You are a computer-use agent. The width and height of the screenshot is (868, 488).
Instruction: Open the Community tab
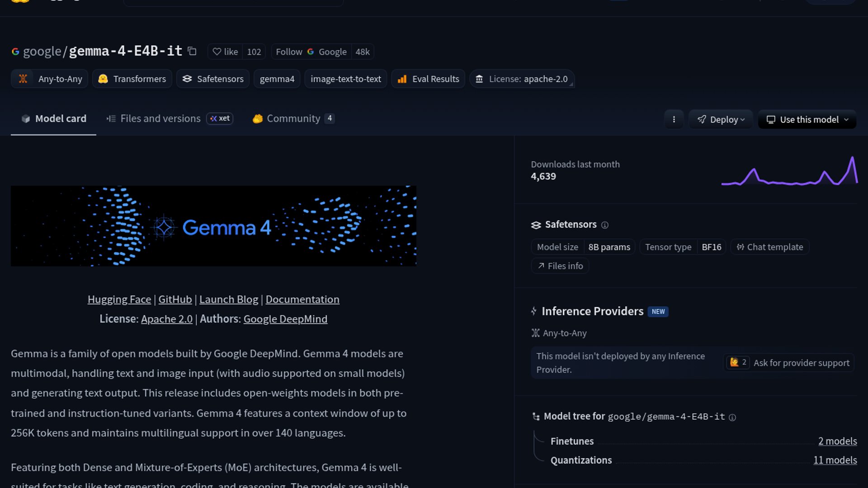click(293, 118)
